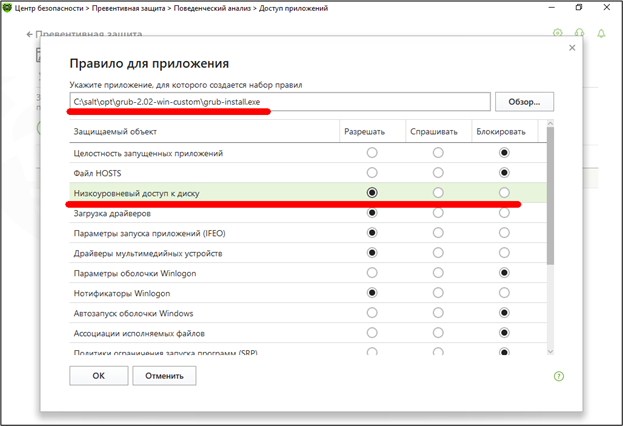This screenshot has width=623, height=426.
Task: Close the application rule dialog with X
Action: point(572,48)
